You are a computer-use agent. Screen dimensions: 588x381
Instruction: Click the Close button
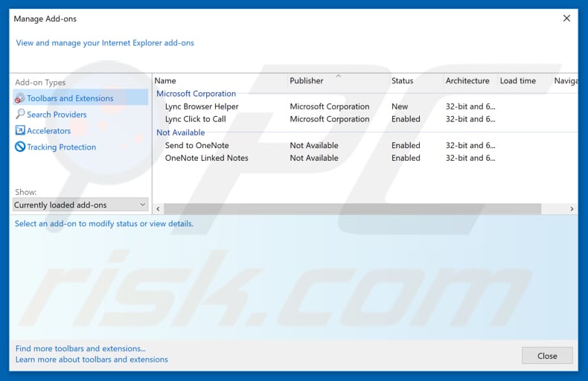click(547, 356)
